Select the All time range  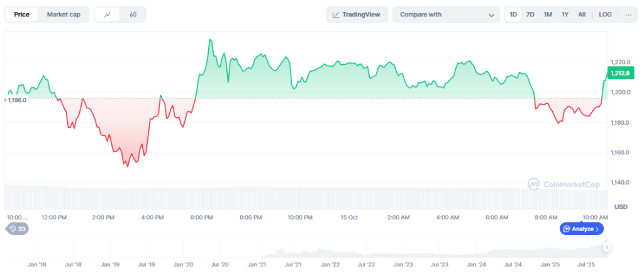[x=582, y=14]
